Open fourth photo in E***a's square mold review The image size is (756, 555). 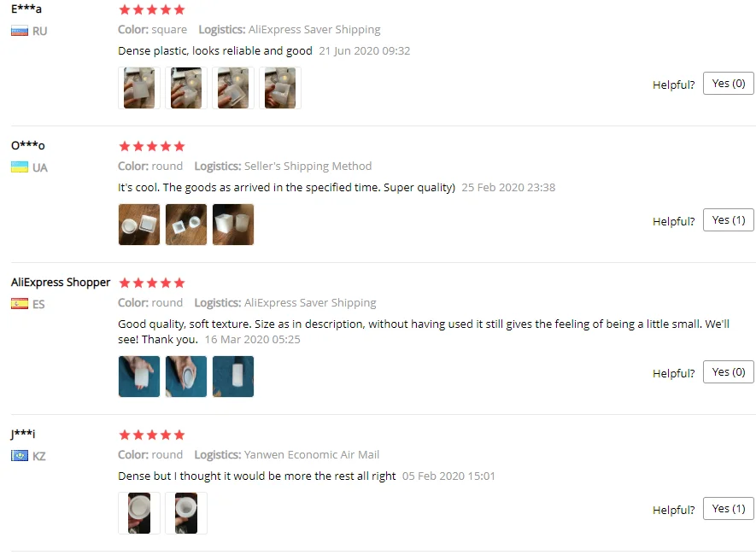point(280,88)
